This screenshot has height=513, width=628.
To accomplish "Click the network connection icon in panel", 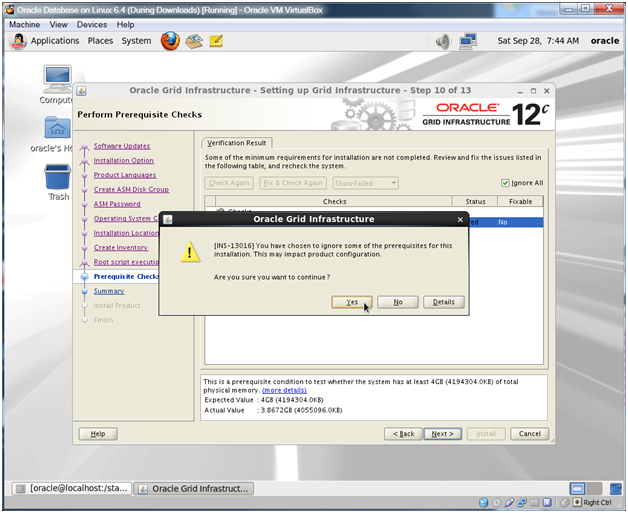I will (x=468, y=41).
